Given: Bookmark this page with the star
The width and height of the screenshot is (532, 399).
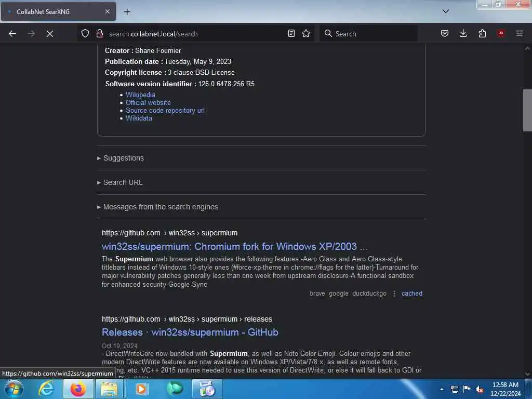Looking at the screenshot, I should coord(306,33).
